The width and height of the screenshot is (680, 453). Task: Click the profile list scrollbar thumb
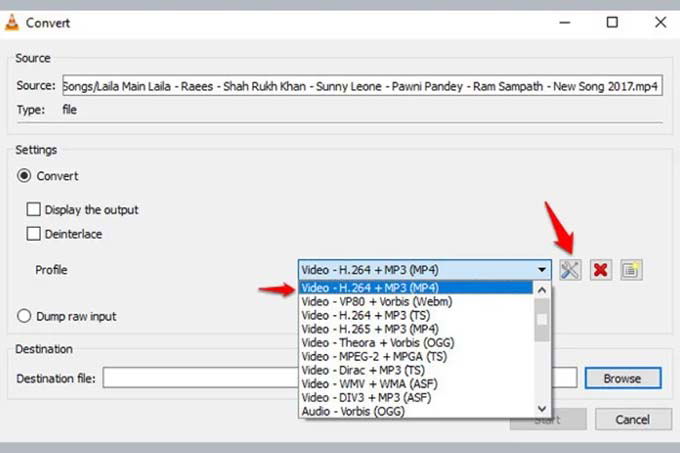(542, 320)
